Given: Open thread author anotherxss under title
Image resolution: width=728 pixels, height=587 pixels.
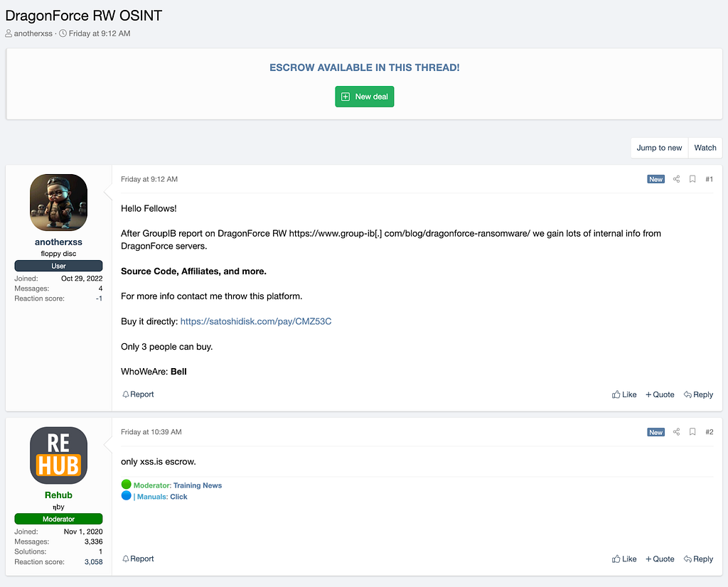Looking at the screenshot, I should (33, 33).
